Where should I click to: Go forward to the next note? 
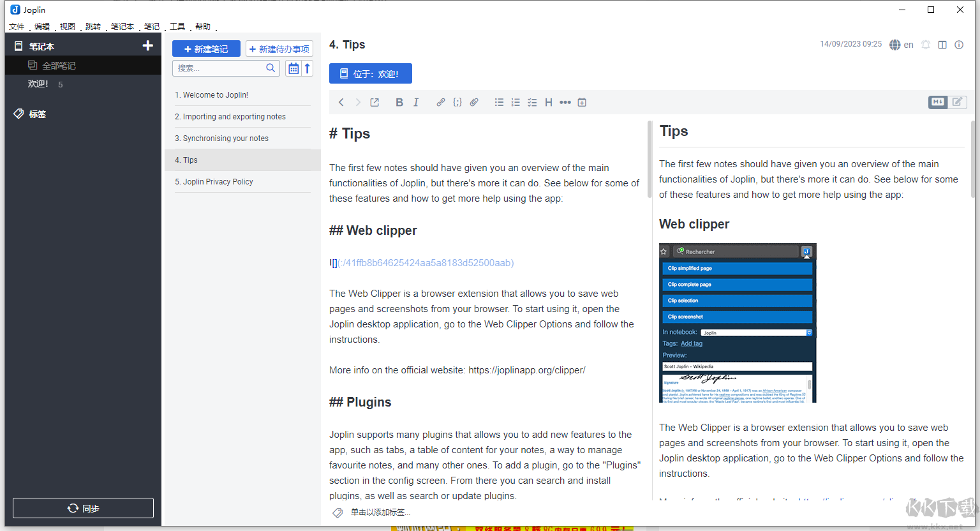358,102
